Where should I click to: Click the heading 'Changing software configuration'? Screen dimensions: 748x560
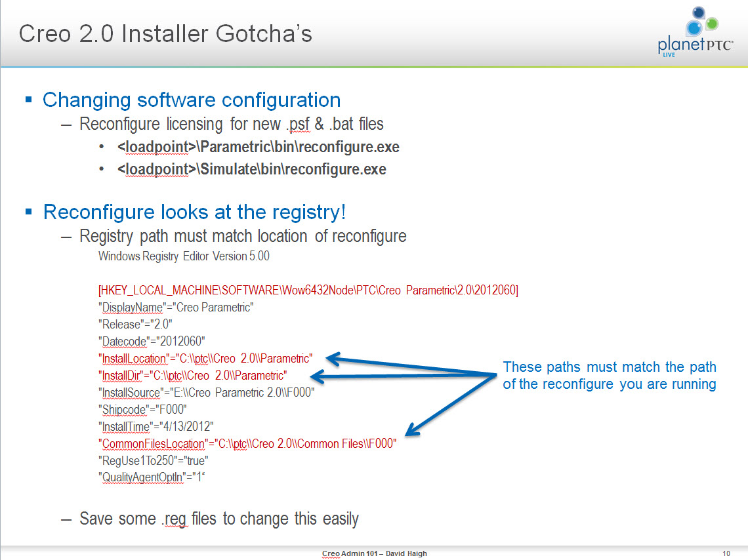coord(192,100)
